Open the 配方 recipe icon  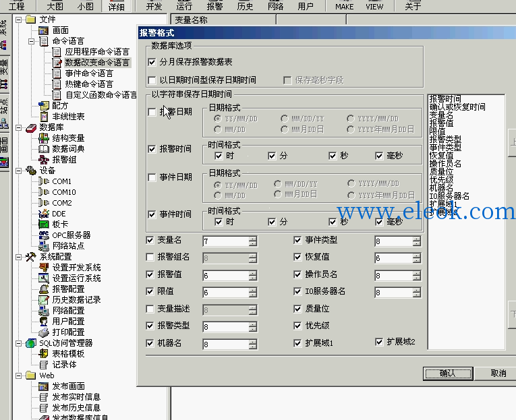[43, 106]
